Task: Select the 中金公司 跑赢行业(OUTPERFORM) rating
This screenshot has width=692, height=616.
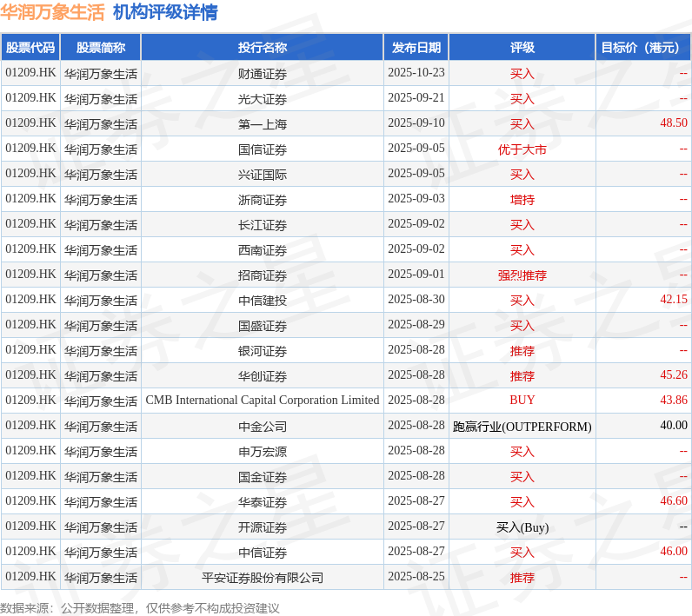Action: point(522,426)
